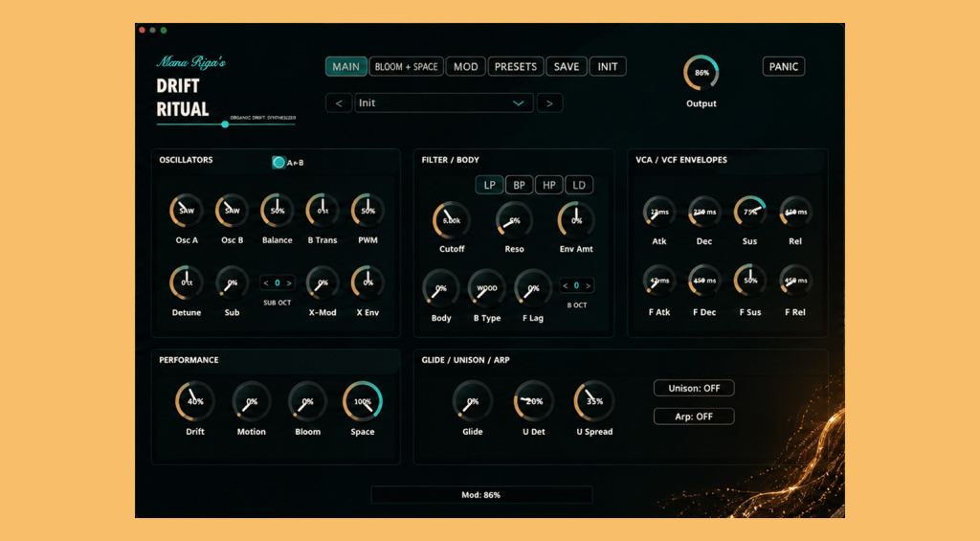Screen dimensions: 980x541
Task: Click the green window zoom button
Action: coord(163,30)
